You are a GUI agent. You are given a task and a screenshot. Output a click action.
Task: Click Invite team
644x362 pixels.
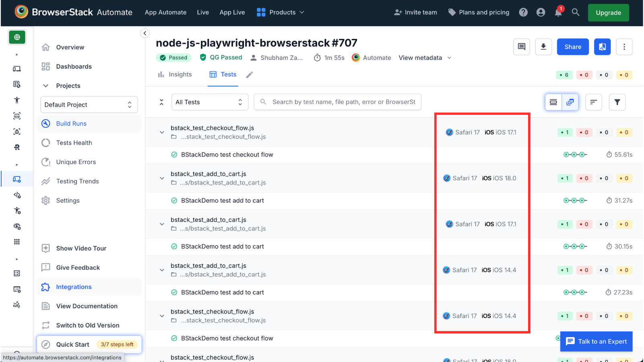pyautogui.click(x=415, y=12)
